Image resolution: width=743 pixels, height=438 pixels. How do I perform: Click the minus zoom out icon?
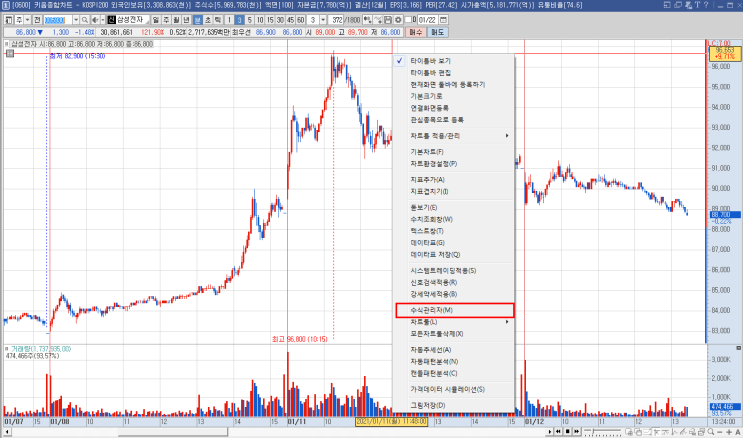tap(720, 432)
